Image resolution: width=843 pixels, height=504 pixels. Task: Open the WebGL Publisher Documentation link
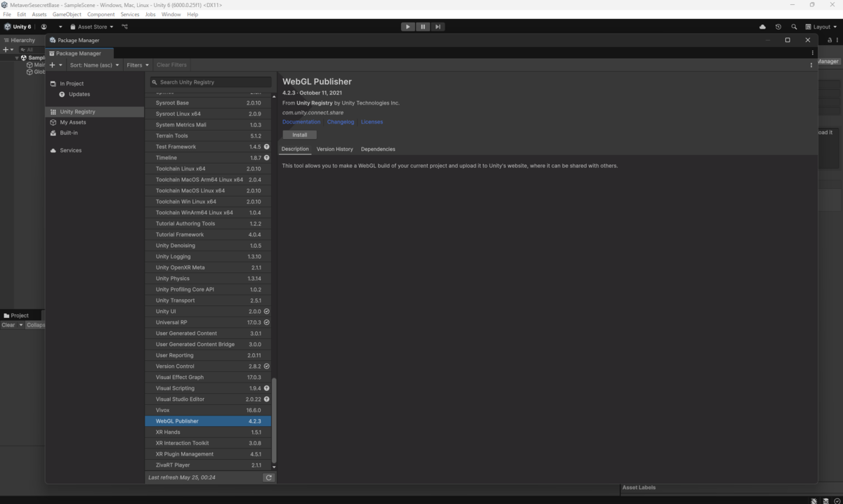tap(301, 121)
